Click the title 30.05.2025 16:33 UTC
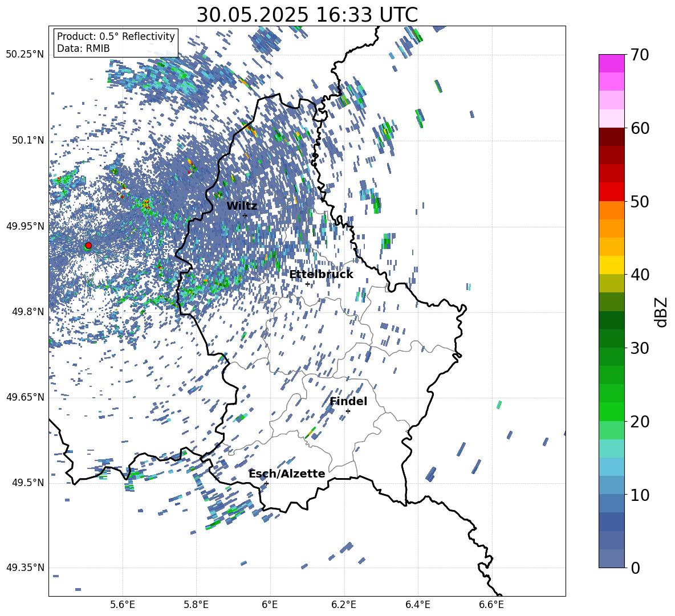675x616 pixels. point(307,15)
